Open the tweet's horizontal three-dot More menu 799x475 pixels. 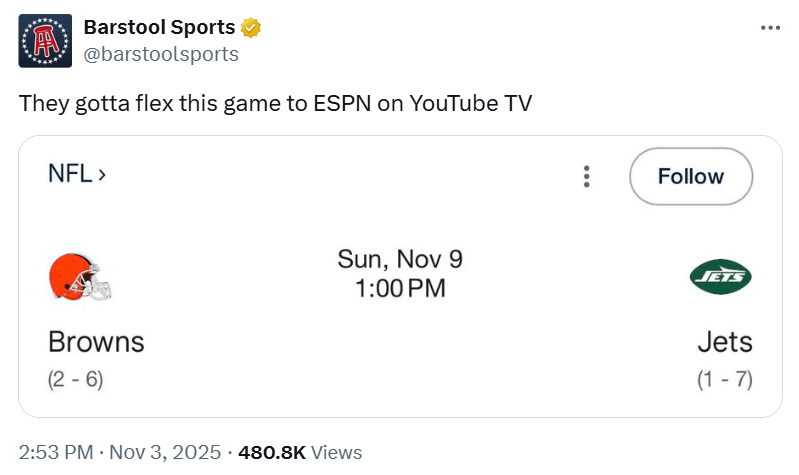[769, 27]
